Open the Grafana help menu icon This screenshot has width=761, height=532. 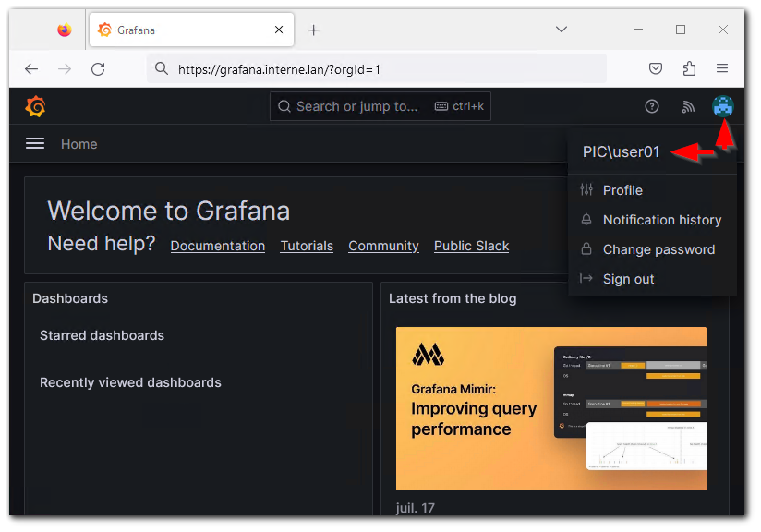click(652, 106)
